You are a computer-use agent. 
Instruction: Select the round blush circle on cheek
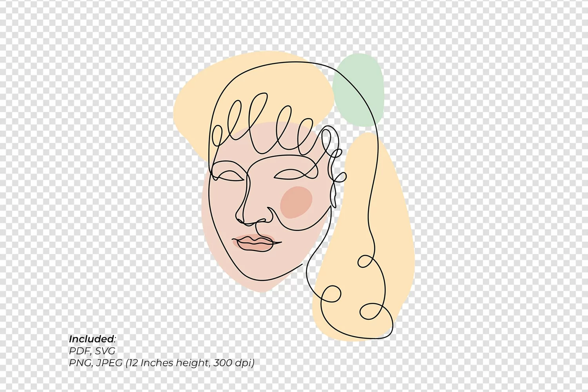click(297, 202)
